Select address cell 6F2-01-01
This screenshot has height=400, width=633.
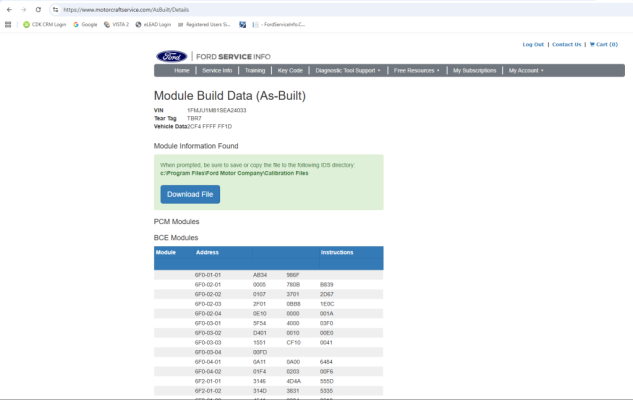(208, 381)
